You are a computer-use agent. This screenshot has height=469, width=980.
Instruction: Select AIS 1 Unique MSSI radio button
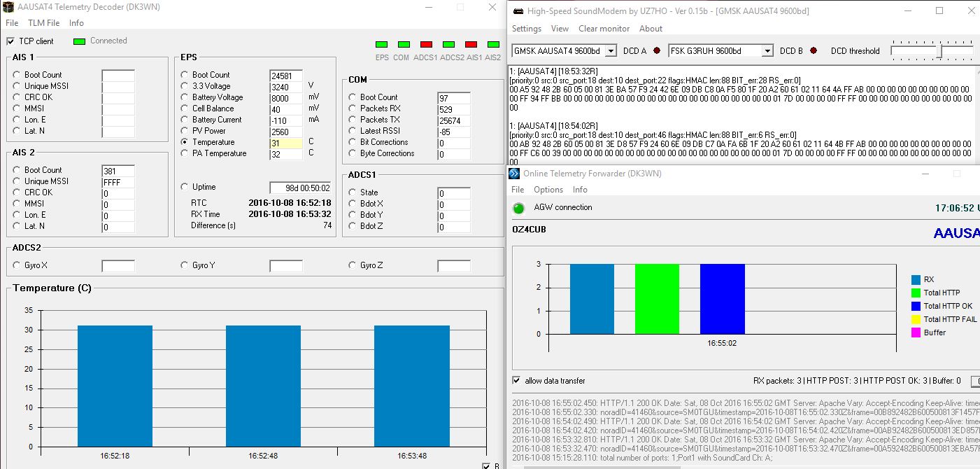(17, 86)
